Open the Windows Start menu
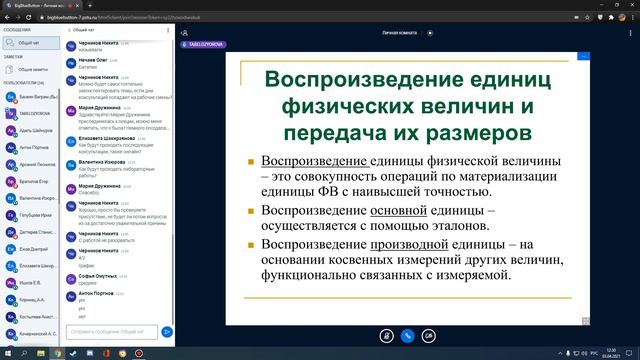 coord(7,353)
